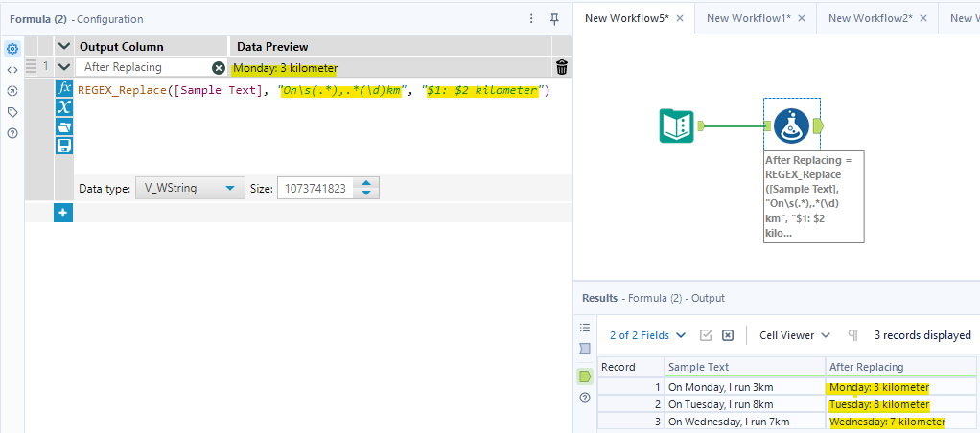The height and width of the screenshot is (433, 980).
Task: Toggle show whitespace paragraph icon
Action: click(x=853, y=335)
